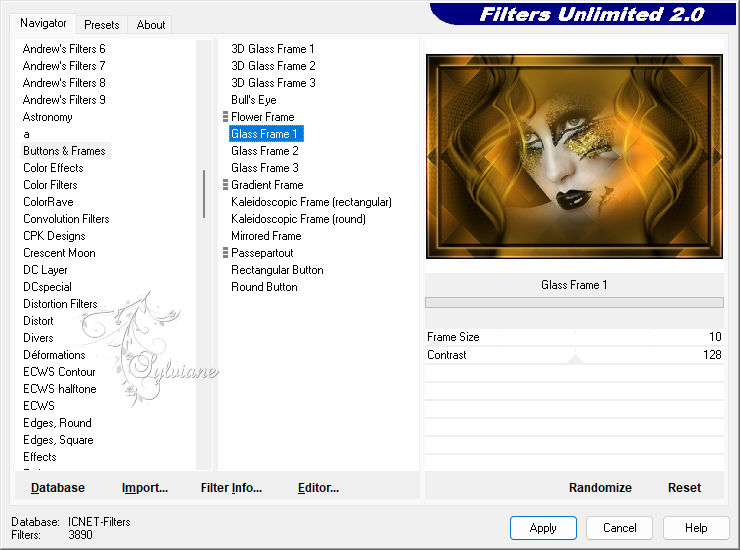Switch to the Navigator tab
740x550 pixels.
[43, 23]
